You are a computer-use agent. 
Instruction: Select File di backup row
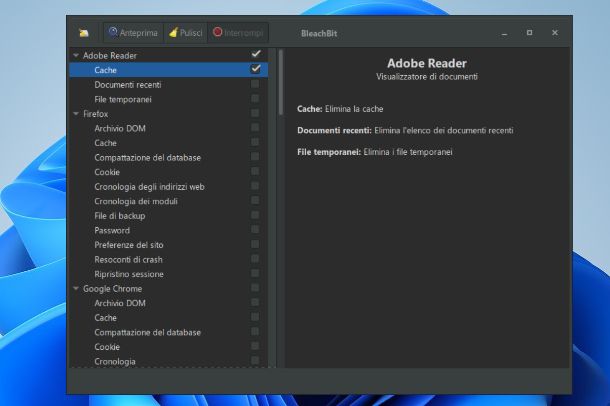click(x=168, y=216)
